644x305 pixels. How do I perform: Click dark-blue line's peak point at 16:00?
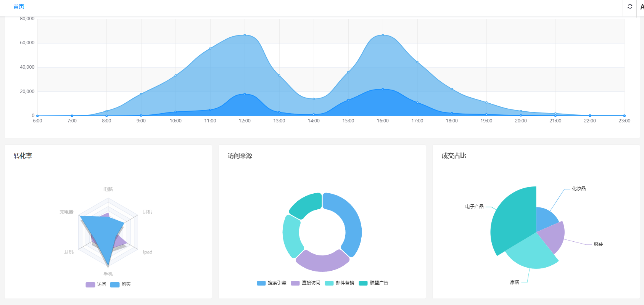(x=383, y=89)
